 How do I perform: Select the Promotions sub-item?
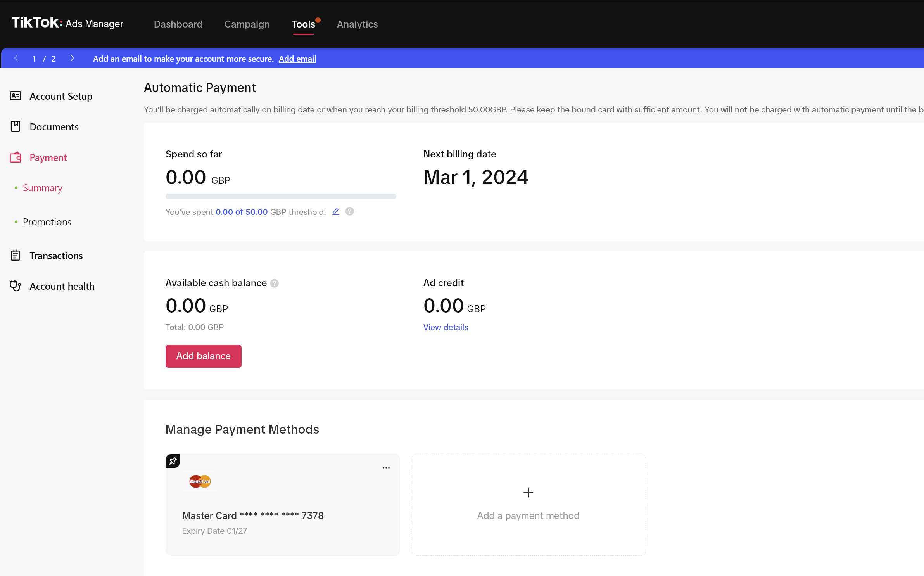point(47,222)
